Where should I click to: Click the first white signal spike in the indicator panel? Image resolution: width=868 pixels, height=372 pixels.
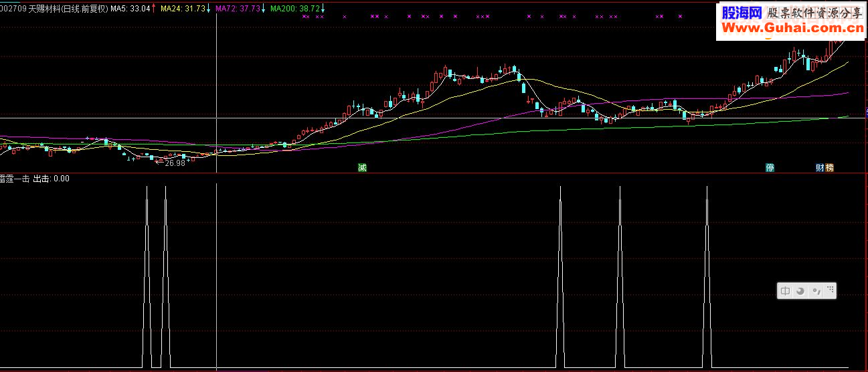coord(147,277)
